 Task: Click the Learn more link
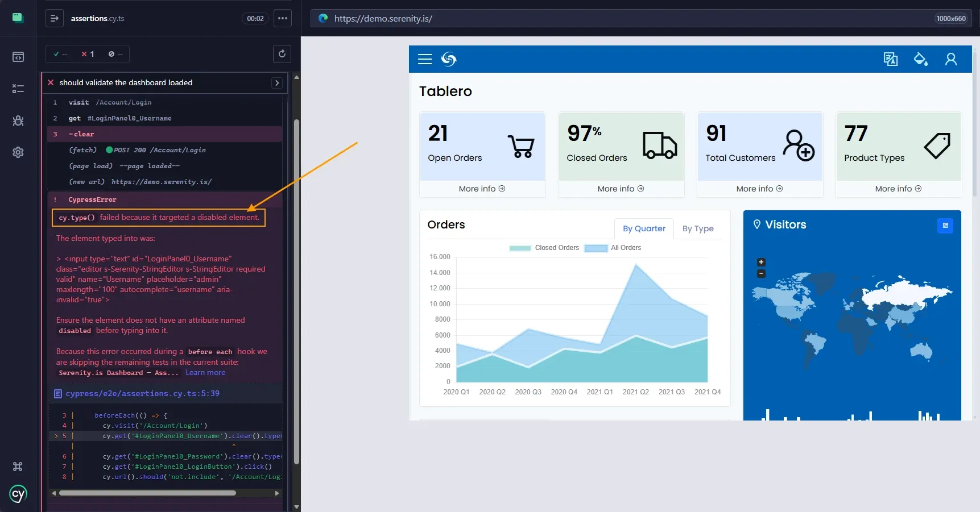205,373
